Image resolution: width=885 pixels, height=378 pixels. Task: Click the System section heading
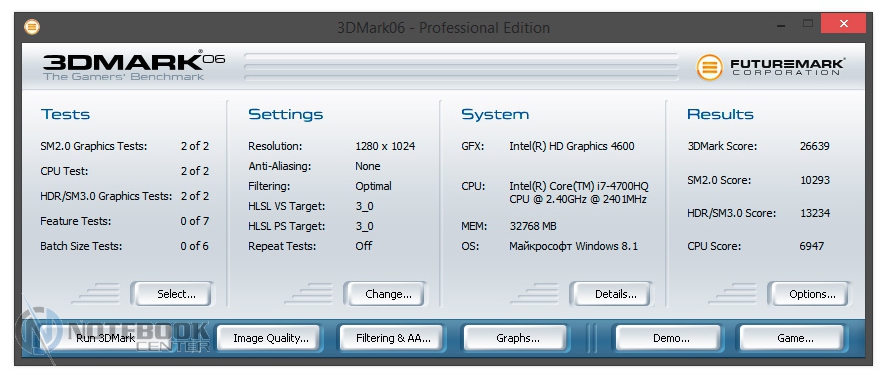(495, 114)
